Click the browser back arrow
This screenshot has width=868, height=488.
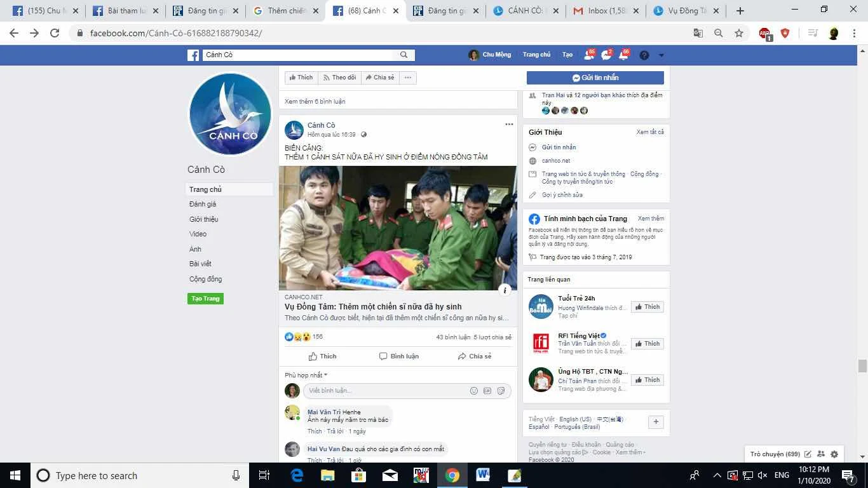tap(14, 33)
